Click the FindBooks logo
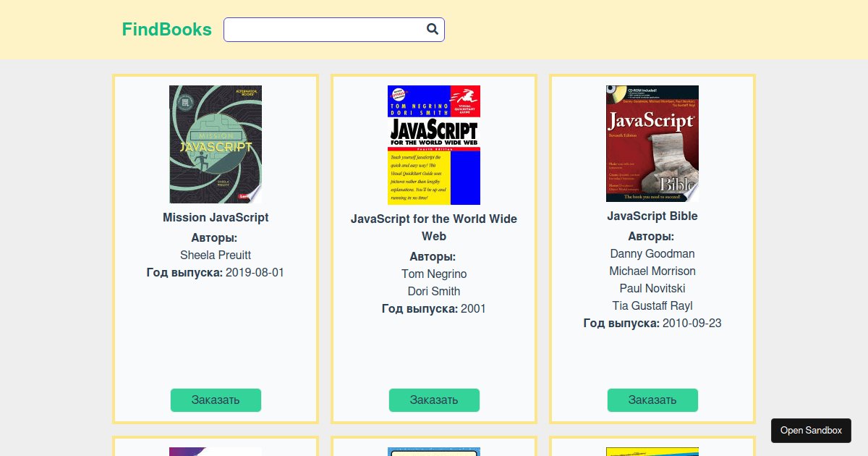This screenshot has width=868, height=456. [166, 29]
